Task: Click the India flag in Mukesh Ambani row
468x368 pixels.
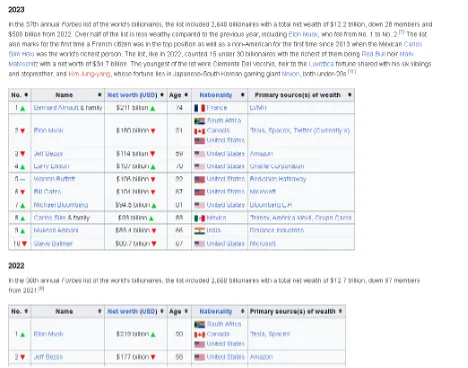Action: [199, 231]
